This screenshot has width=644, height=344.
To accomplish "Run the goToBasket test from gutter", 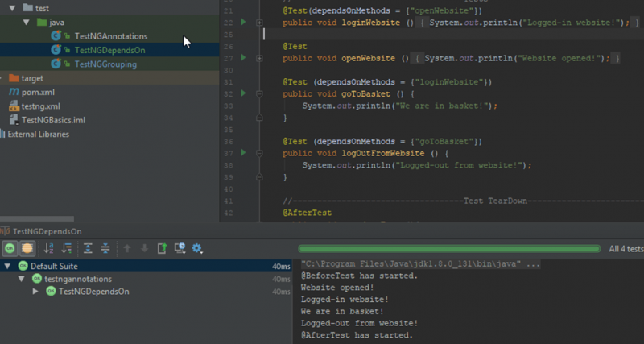I will (x=244, y=93).
